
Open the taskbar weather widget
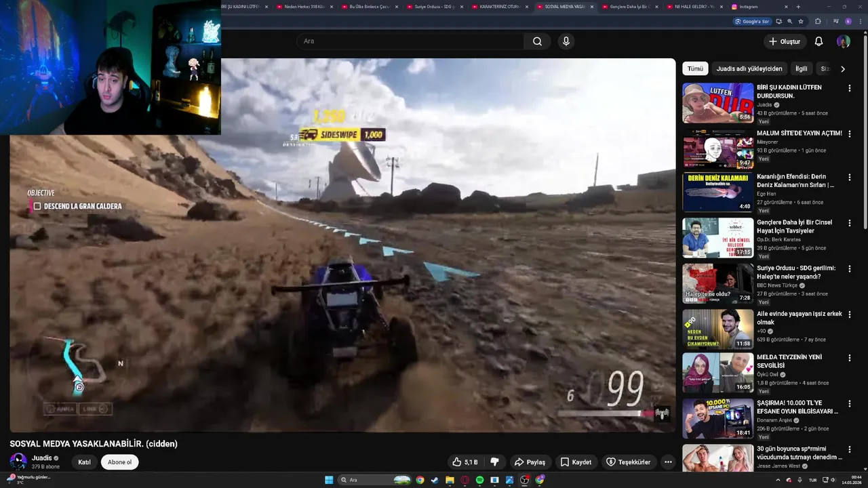tap(27, 479)
